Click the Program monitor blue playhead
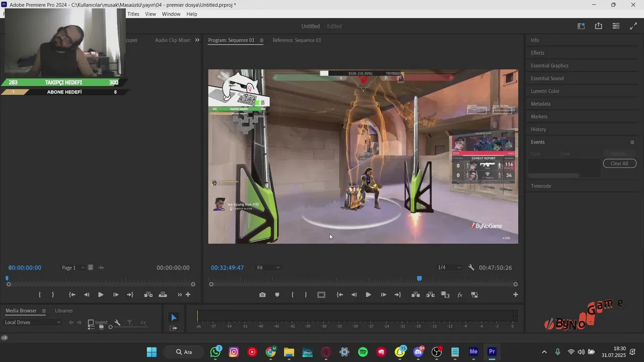Viewport: 644px width, 362px height. (x=419, y=279)
